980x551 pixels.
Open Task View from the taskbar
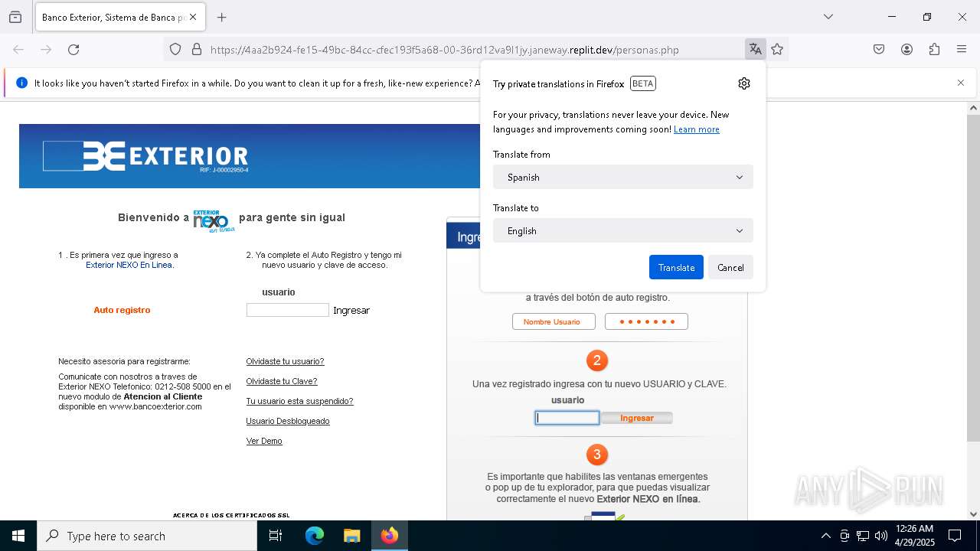tap(276, 536)
